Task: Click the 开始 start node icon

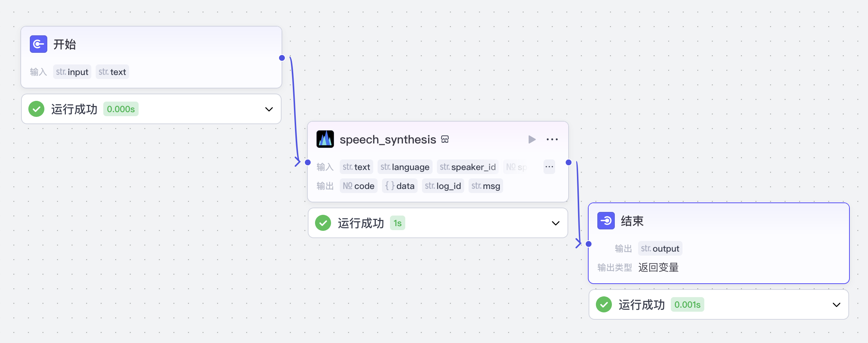Action: [x=39, y=44]
